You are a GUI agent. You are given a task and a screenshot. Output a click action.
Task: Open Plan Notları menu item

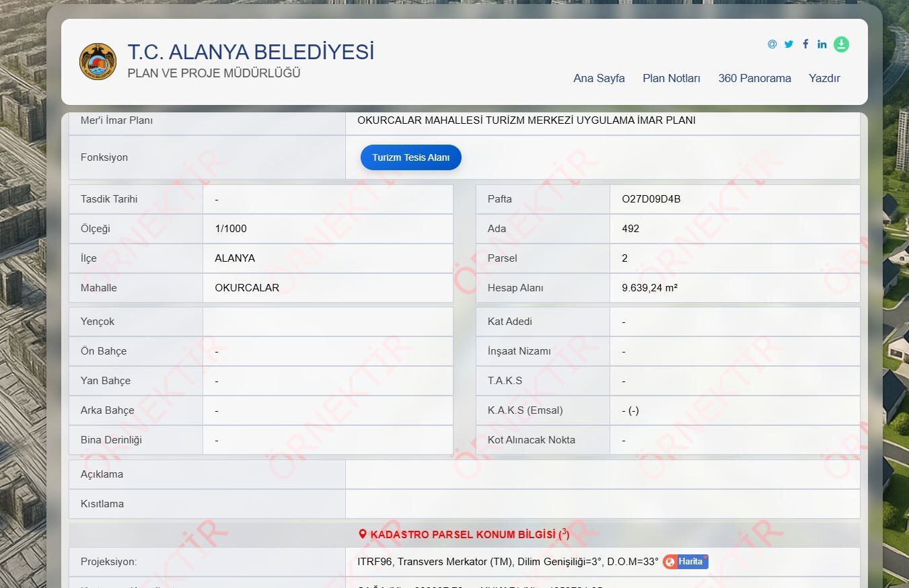671,78
